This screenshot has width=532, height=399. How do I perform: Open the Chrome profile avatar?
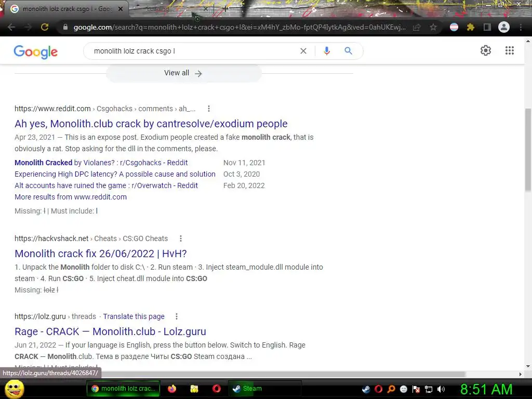(x=504, y=27)
